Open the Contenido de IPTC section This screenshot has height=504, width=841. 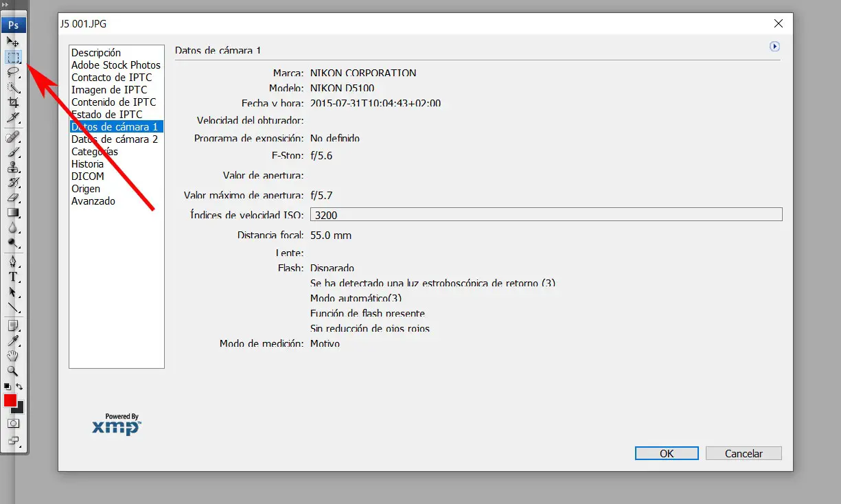coord(114,102)
